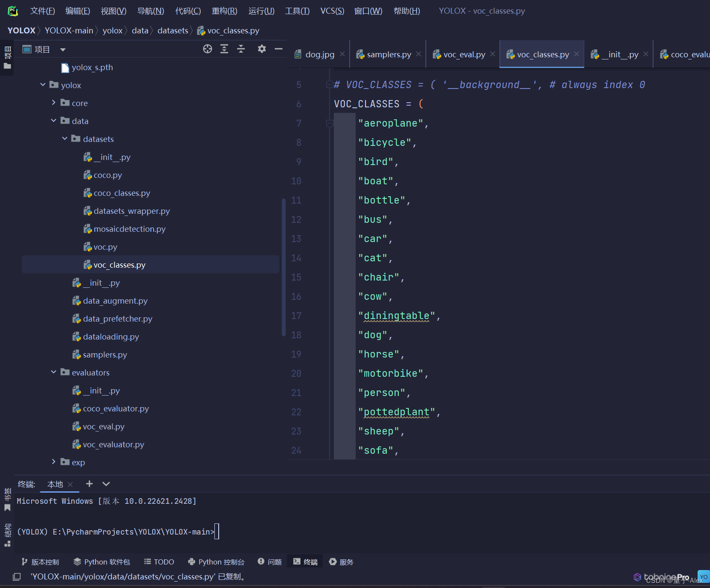
Task: Open TODO tool window
Action: coord(159,561)
